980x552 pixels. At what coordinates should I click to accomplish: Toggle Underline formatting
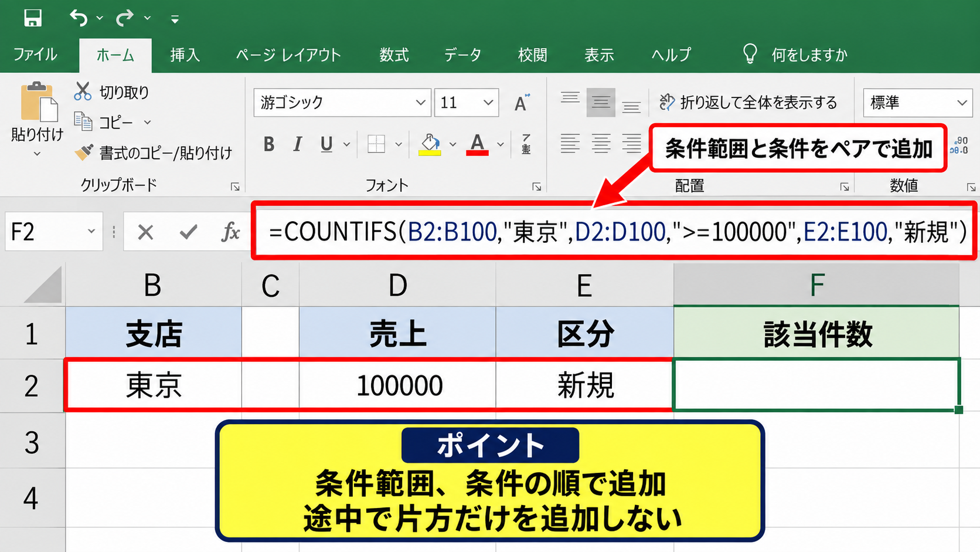(326, 144)
